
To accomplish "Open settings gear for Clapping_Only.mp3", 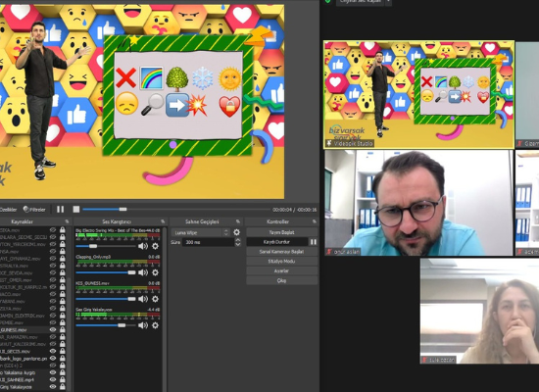I will tap(156, 272).
